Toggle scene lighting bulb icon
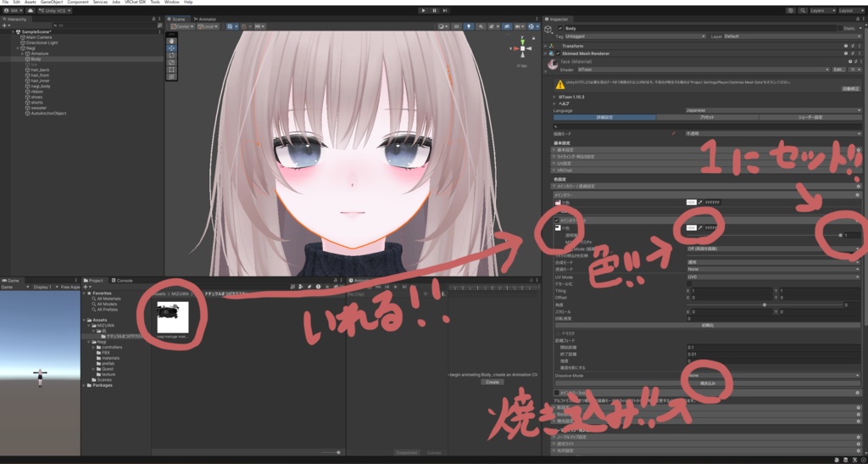 470,26
